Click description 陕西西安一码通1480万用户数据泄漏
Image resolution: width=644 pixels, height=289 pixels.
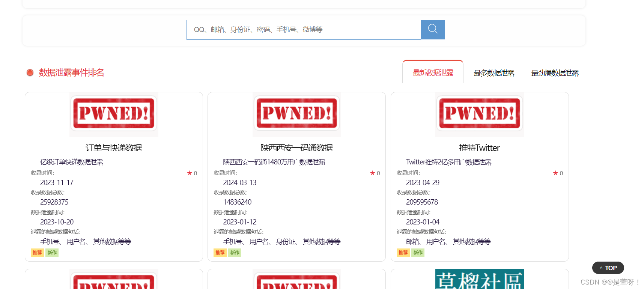point(274,162)
